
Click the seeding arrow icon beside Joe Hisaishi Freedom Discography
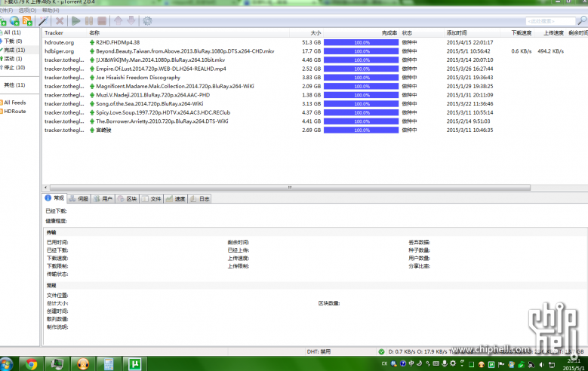[92, 78]
